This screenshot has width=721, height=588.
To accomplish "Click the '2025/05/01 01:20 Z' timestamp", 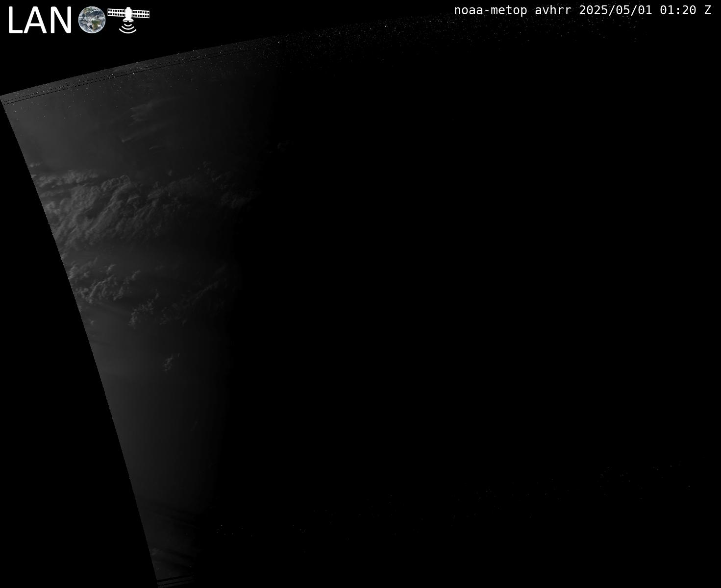I will tap(645, 10).
